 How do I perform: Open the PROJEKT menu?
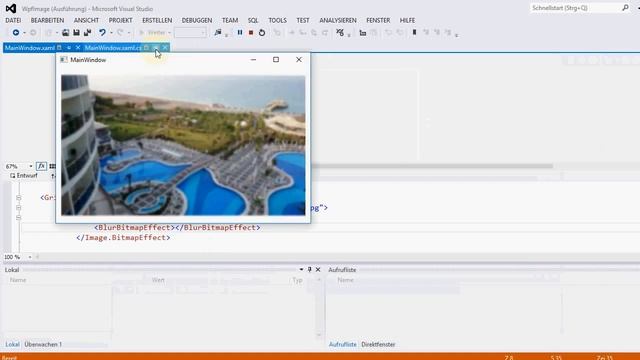(120, 20)
